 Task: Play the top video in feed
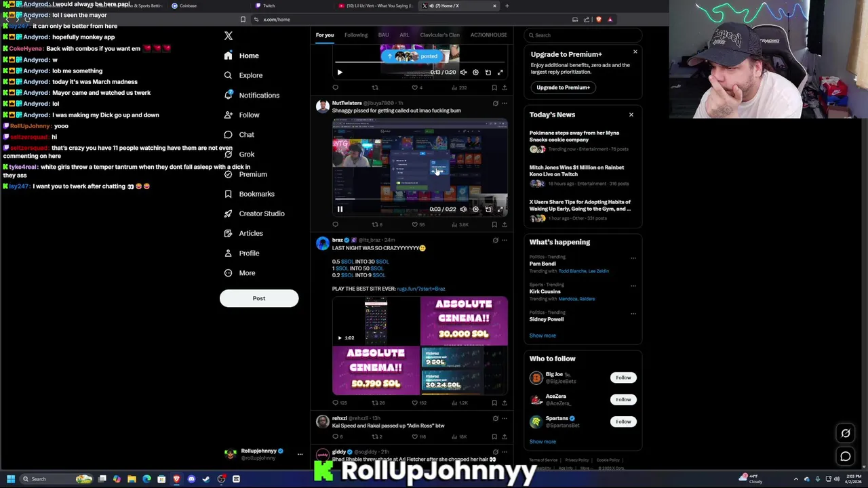coord(340,72)
